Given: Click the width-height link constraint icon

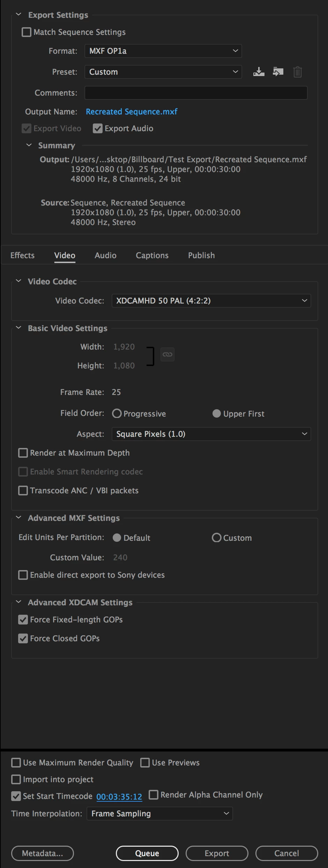Looking at the screenshot, I should [167, 354].
